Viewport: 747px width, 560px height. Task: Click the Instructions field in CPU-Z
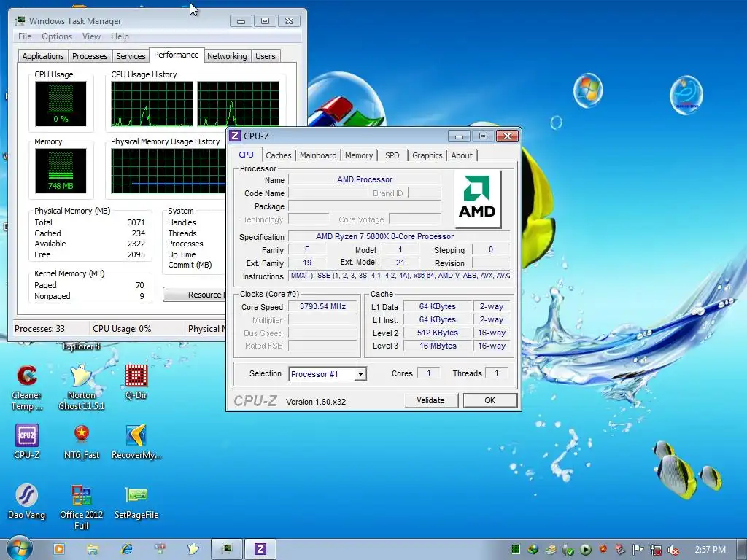tap(399, 276)
